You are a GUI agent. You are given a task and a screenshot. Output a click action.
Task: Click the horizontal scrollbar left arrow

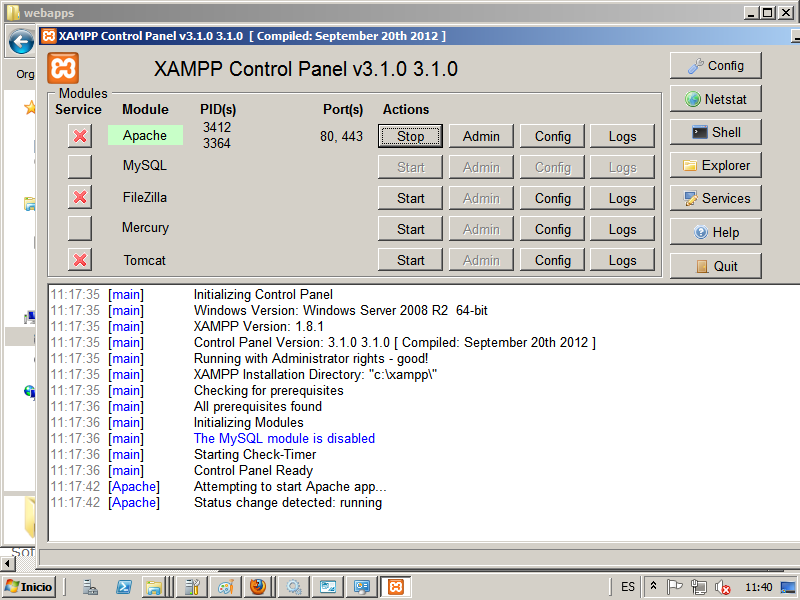pyautogui.click(x=8, y=564)
